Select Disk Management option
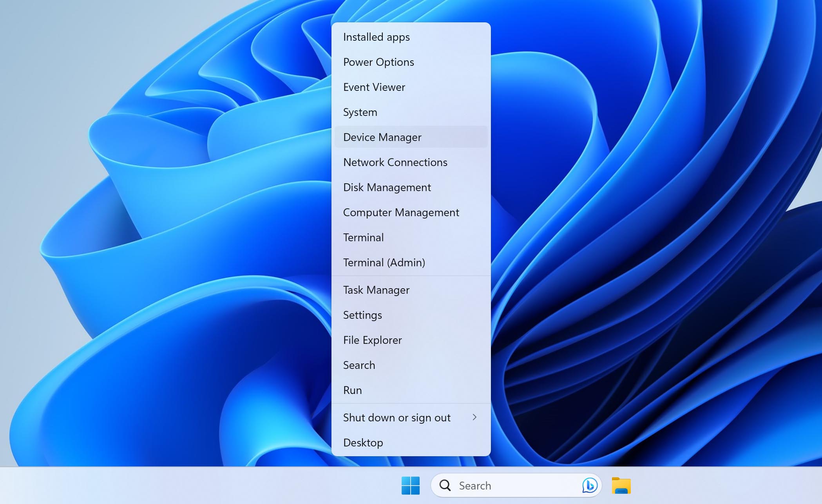The height and width of the screenshot is (504, 822). coord(387,187)
